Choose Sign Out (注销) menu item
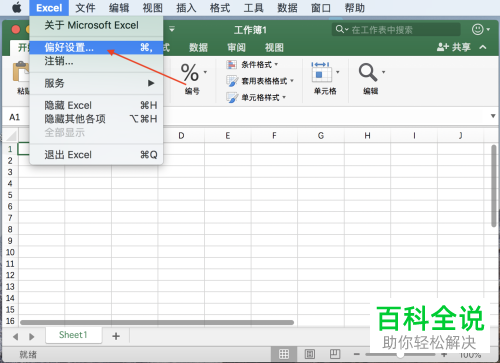The width and height of the screenshot is (500, 363). coord(96,61)
